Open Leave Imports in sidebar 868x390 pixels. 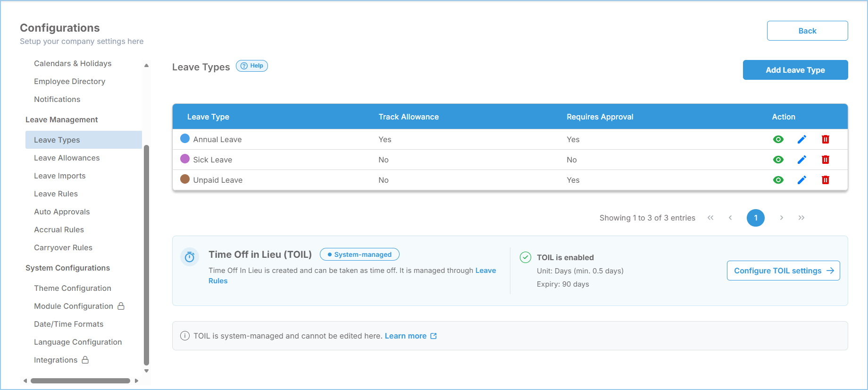pyautogui.click(x=59, y=176)
